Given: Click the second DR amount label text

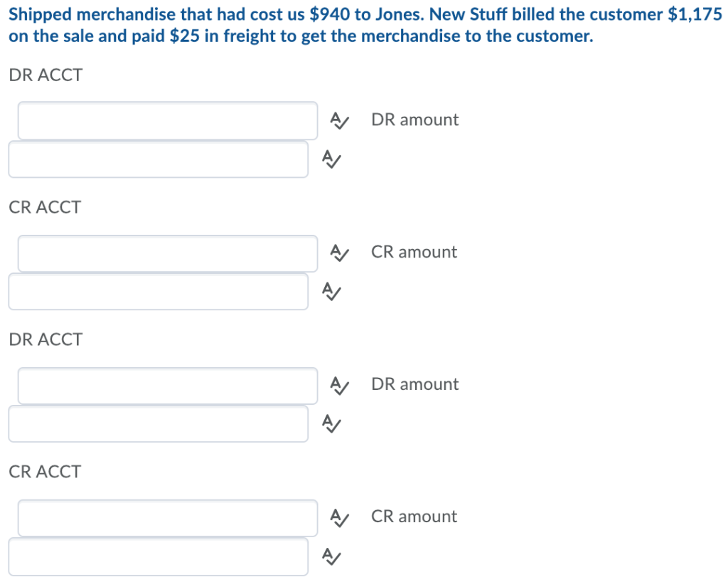Looking at the screenshot, I should pyautogui.click(x=414, y=384).
